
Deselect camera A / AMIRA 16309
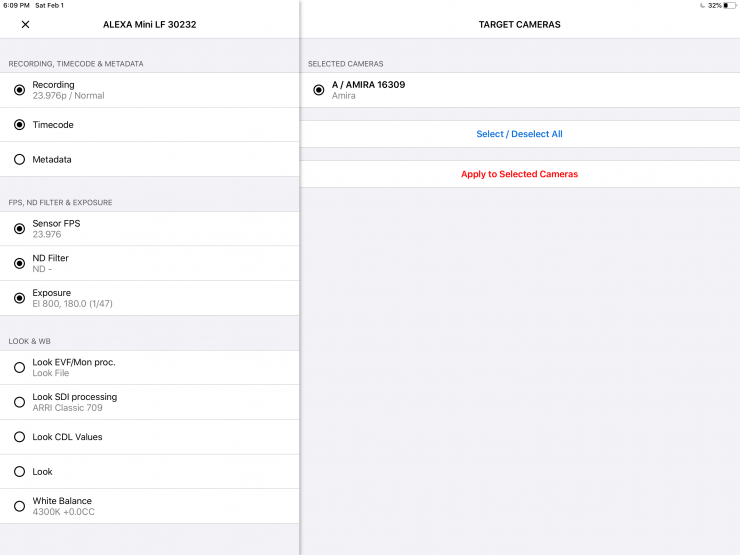pos(319,90)
